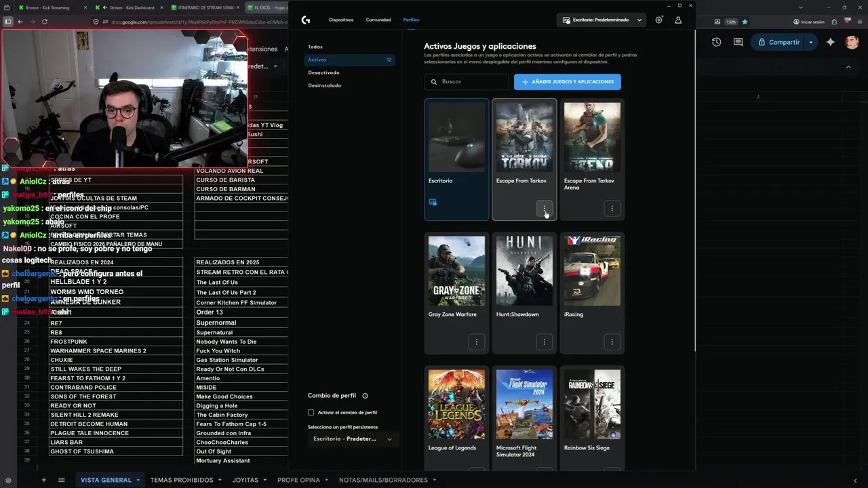Reload the browser page
This screenshot has width=868, height=488.
click(x=45, y=22)
